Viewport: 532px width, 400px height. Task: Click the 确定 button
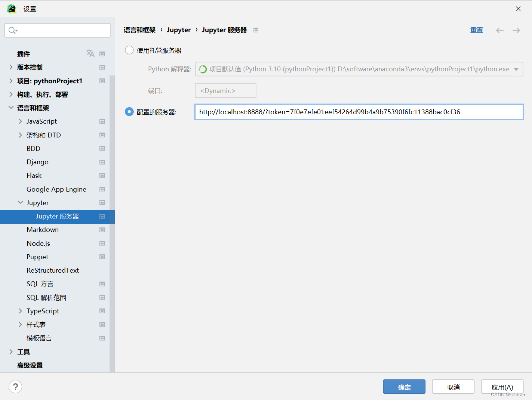[x=404, y=387]
